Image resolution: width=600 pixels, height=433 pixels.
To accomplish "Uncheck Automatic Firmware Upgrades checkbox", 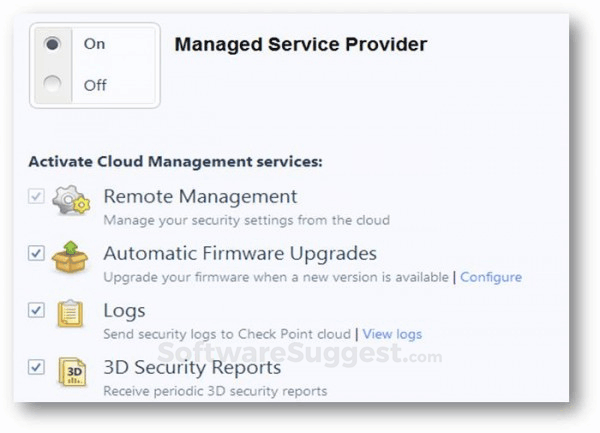I will tap(36, 253).
